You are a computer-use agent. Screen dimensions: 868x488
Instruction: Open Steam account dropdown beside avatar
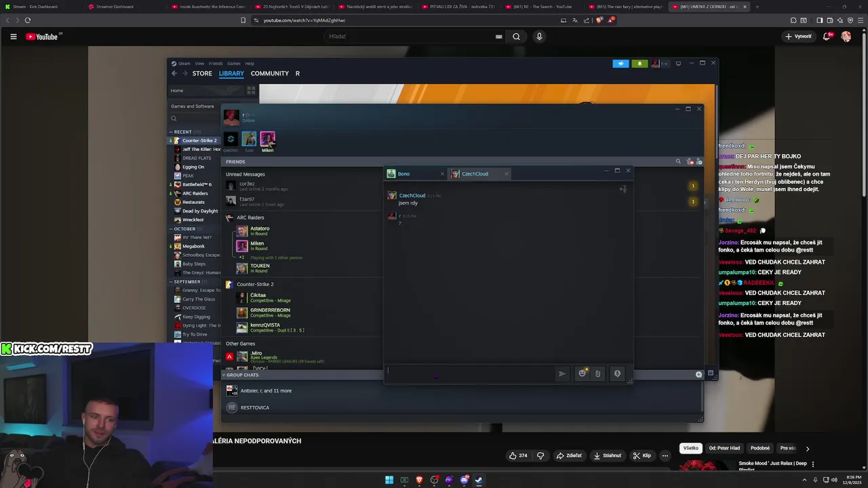(x=665, y=64)
